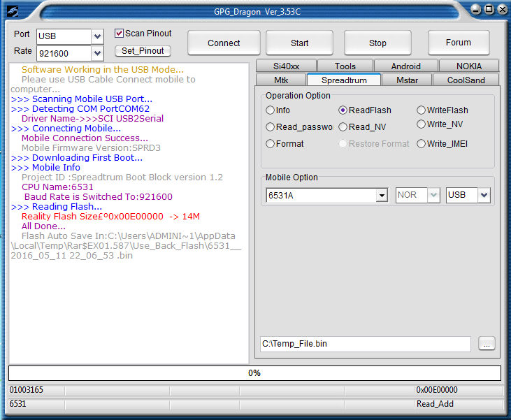
Task: Open the Tools tab
Action: (345, 66)
